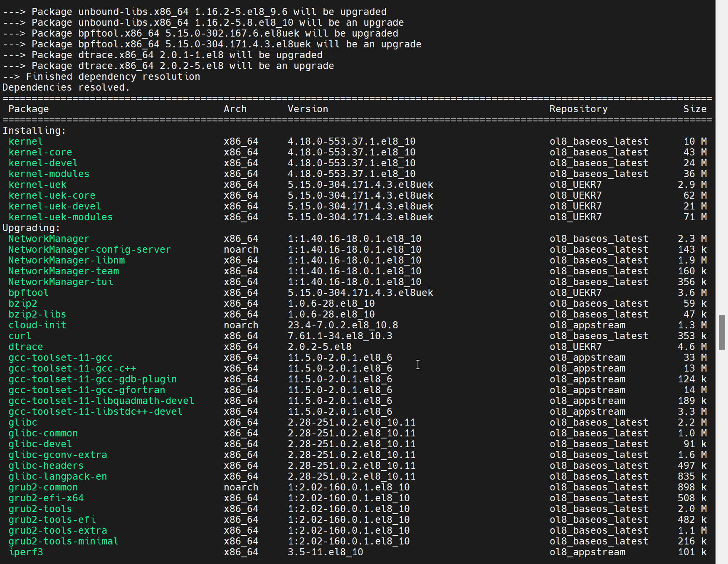Select kernel-uek-core size 62 M
This screenshot has height=564, width=728.
695,195
